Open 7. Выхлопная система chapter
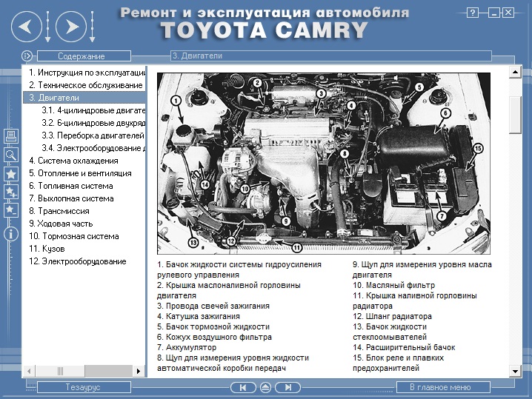 tap(71, 198)
